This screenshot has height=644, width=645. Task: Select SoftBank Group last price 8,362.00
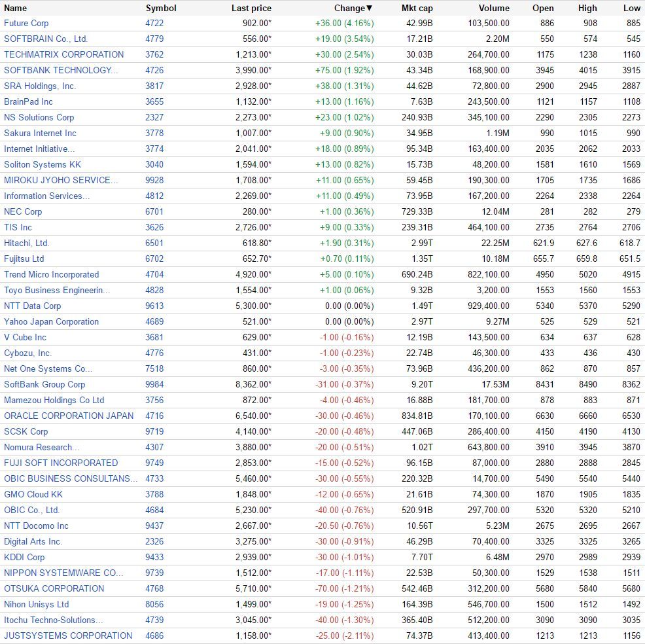tap(253, 384)
